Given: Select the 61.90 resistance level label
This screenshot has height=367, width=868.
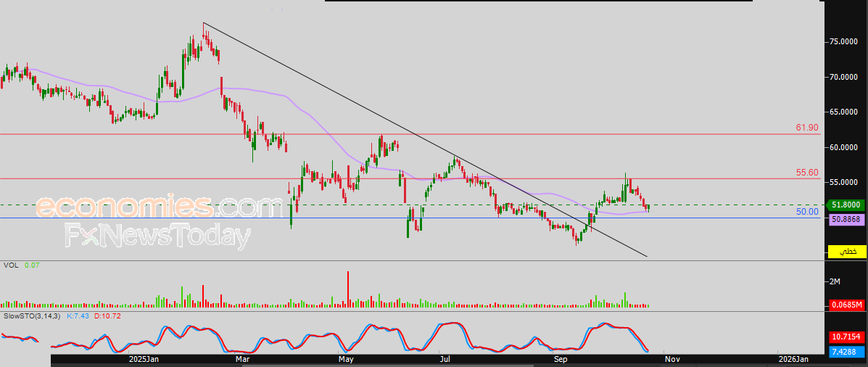Looking at the screenshot, I should tap(806, 128).
